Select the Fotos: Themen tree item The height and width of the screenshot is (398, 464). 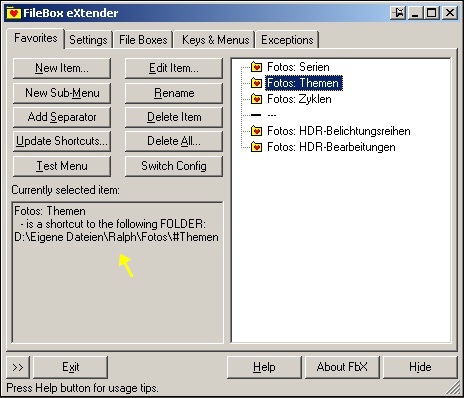tap(304, 83)
